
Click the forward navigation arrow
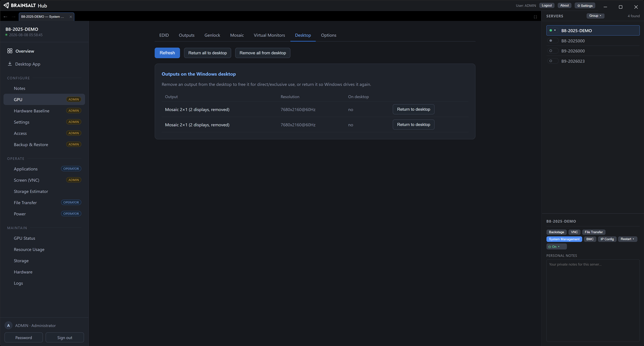[x=13, y=17]
